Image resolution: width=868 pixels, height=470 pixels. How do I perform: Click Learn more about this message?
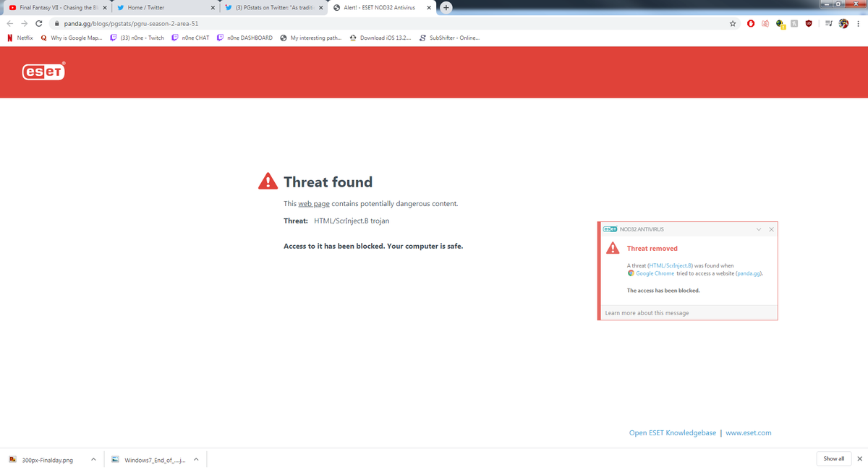click(x=647, y=313)
